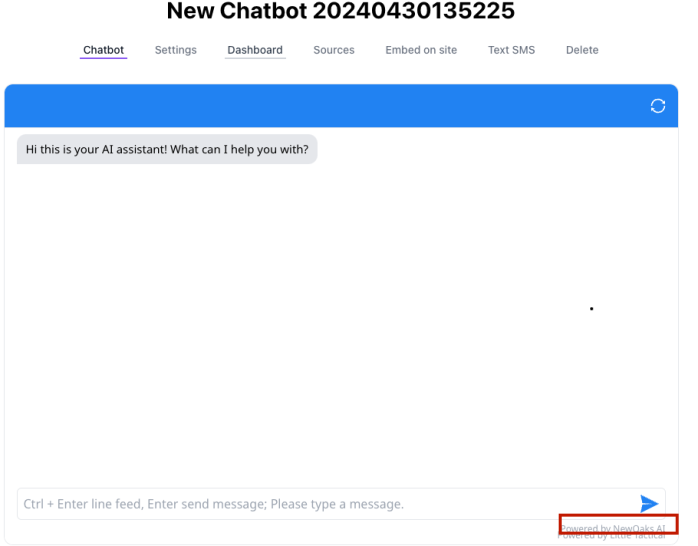Click the small black dot in chat area
The width and height of the screenshot is (698, 546).
coord(592,308)
